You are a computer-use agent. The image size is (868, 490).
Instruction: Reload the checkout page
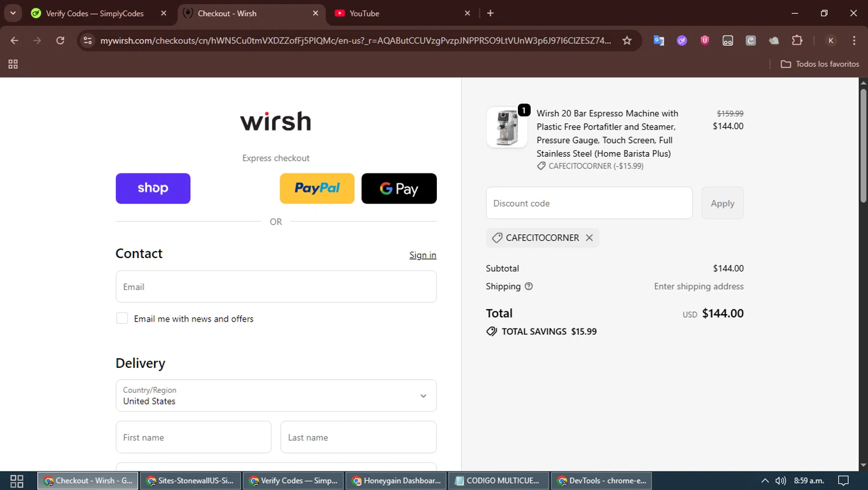click(60, 40)
